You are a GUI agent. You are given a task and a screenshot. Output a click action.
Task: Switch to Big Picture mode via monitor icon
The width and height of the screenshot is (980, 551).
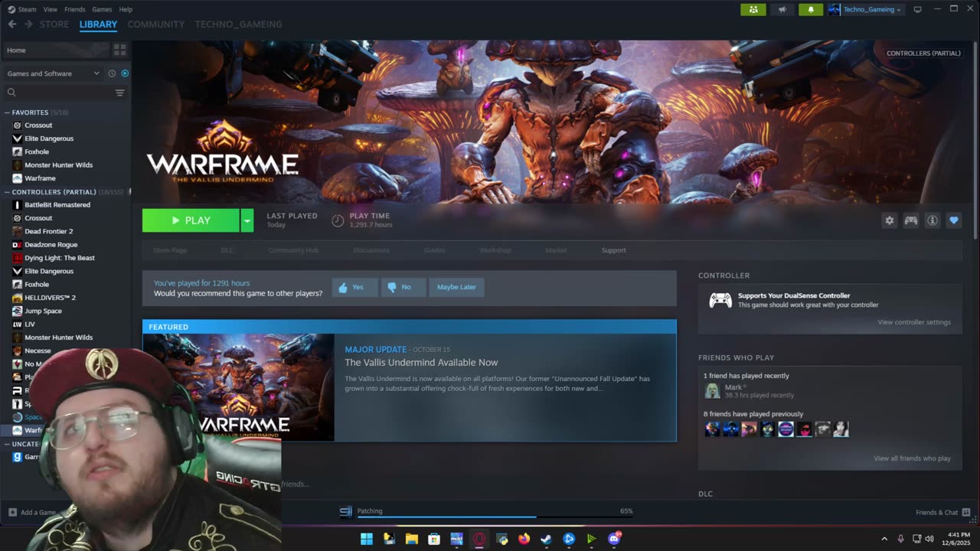[x=917, y=9]
